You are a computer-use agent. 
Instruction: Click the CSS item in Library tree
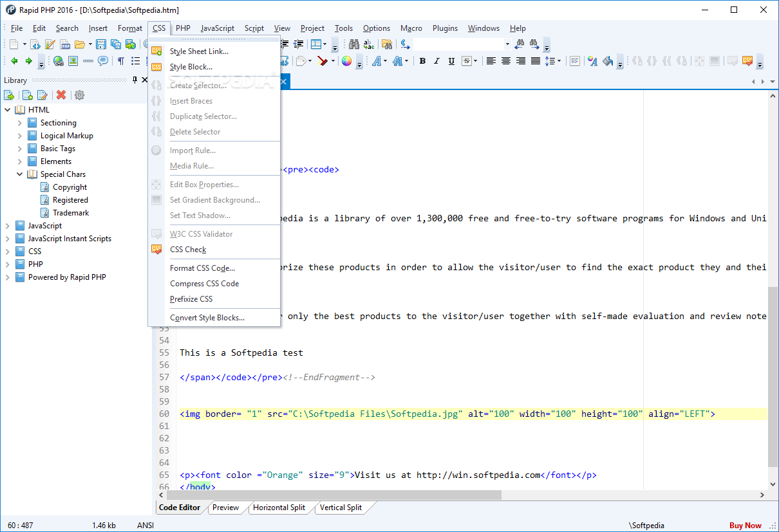tap(35, 252)
